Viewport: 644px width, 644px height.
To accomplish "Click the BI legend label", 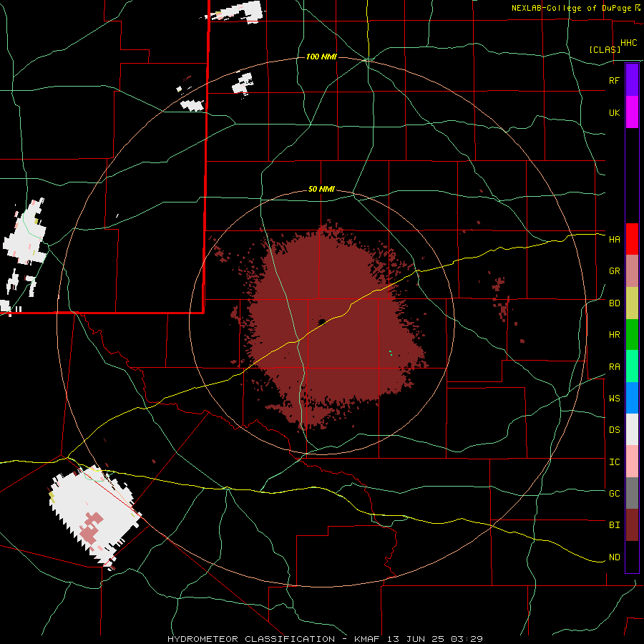I will pos(614,525).
